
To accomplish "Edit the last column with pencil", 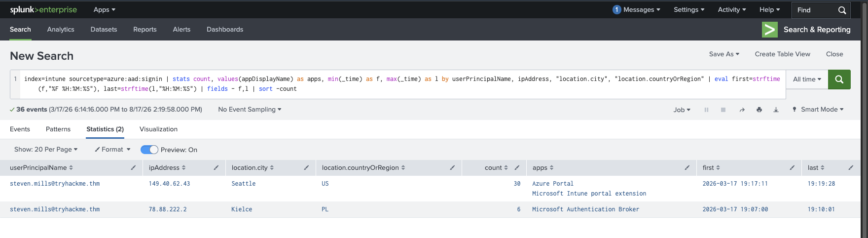I will coord(851,168).
